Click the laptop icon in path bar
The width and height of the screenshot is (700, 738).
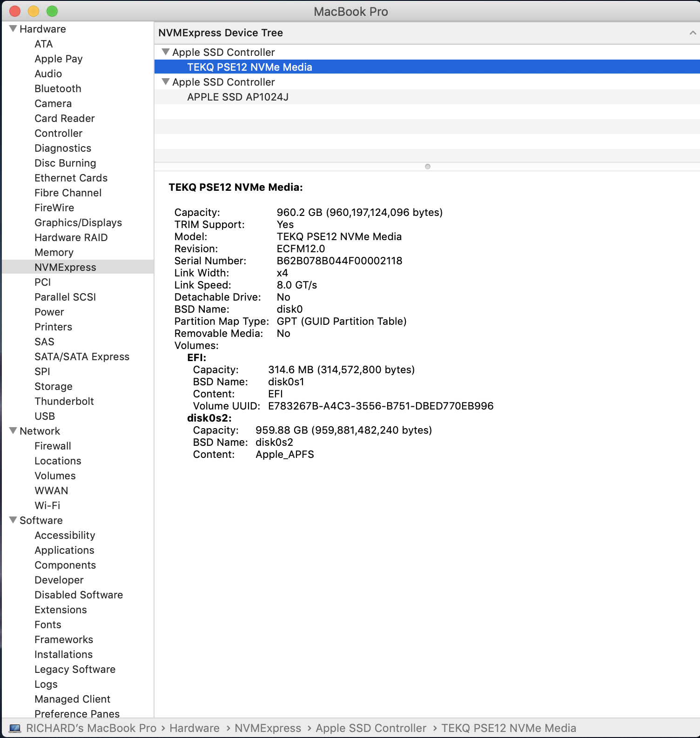(x=15, y=728)
